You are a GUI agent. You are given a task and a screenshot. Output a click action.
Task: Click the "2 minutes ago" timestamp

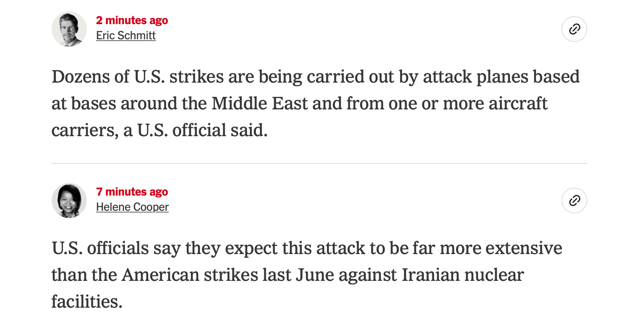[132, 21]
